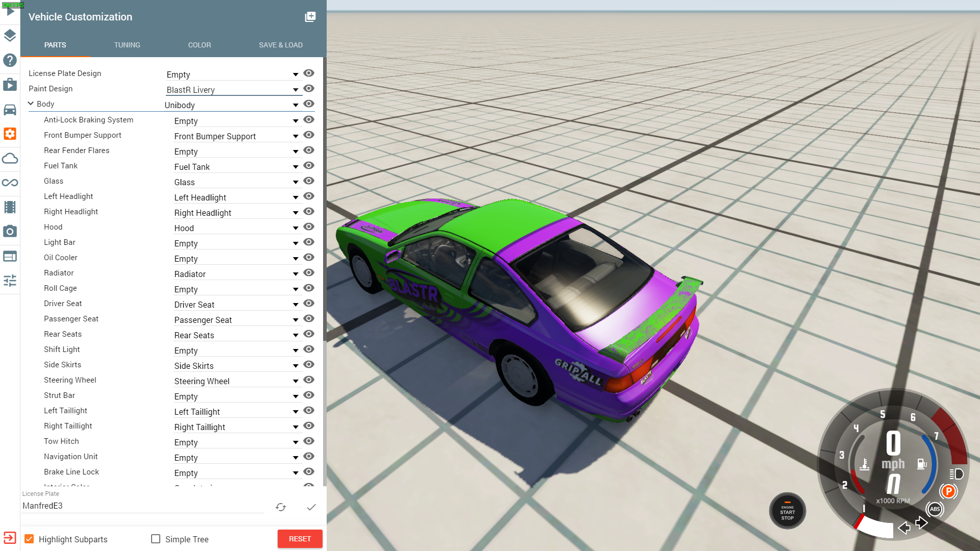Select the Front Bumper Support label
980x551 pixels.
83,135
